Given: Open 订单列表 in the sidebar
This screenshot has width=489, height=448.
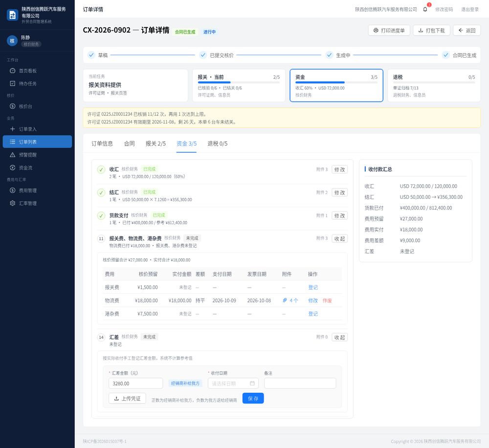Looking at the screenshot, I should coord(37,142).
